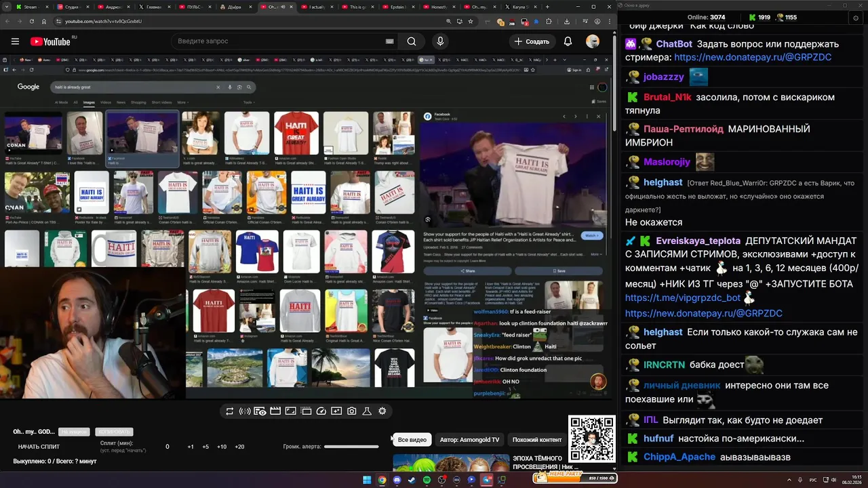The image size is (868, 488).
Task: Open Chrome extensions puzzle icon
Action: tap(547, 22)
